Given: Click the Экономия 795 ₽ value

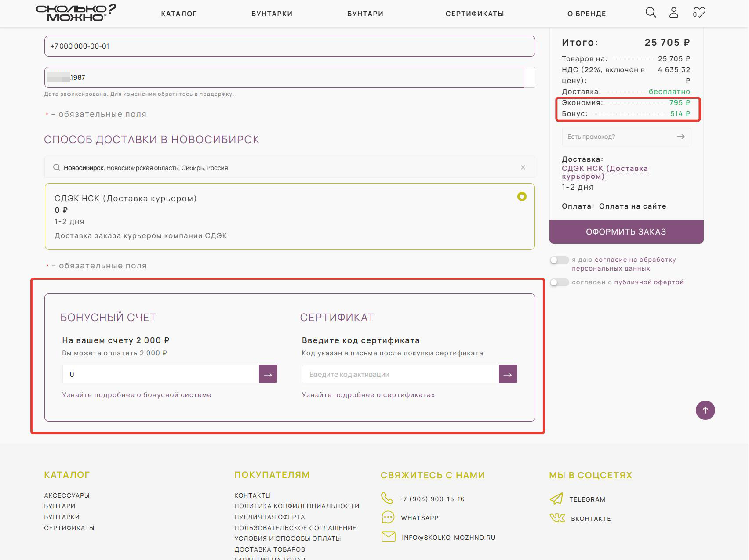Looking at the screenshot, I should click(680, 102).
